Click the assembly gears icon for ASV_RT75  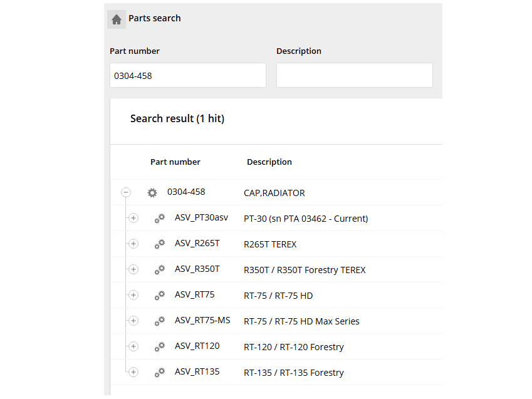pyautogui.click(x=160, y=296)
